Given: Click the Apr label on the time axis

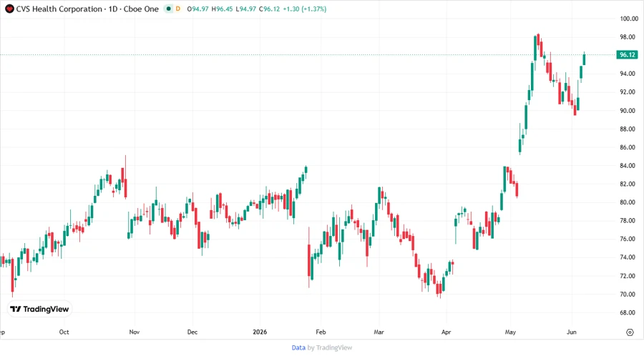Looking at the screenshot, I should (x=446, y=332).
